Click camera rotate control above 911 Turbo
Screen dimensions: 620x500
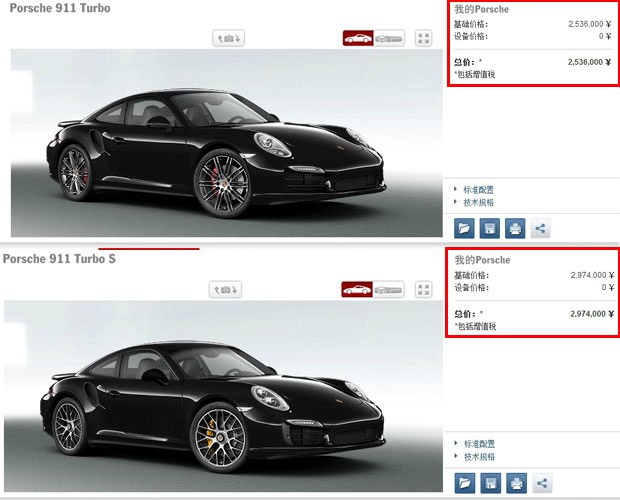[x=228, y=38]
